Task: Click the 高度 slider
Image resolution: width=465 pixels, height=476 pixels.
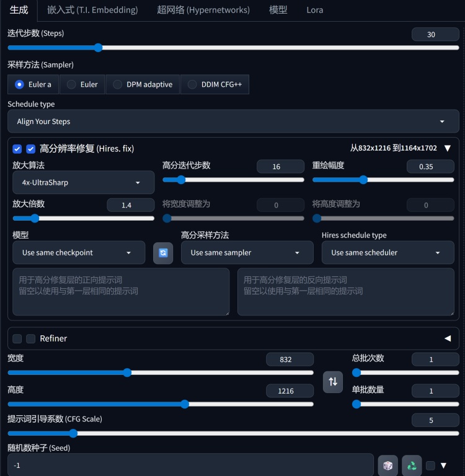Action: (161, 404)
